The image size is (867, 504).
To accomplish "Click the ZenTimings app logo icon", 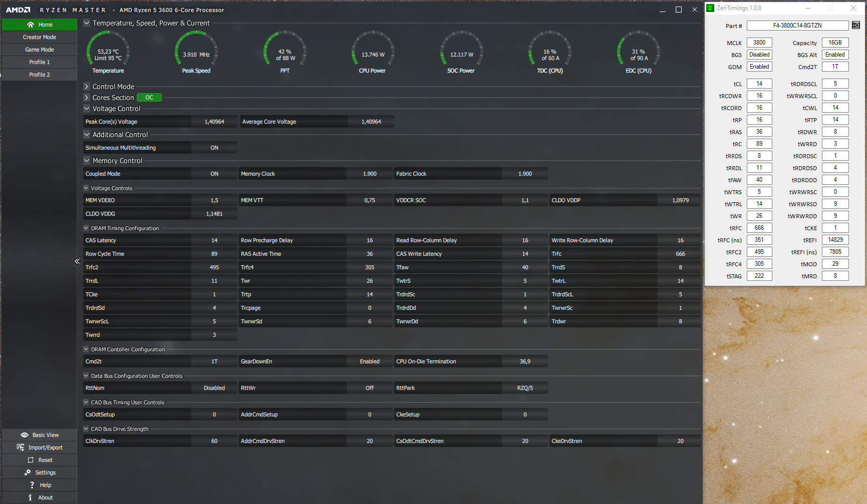I will (x=710, y=8).
